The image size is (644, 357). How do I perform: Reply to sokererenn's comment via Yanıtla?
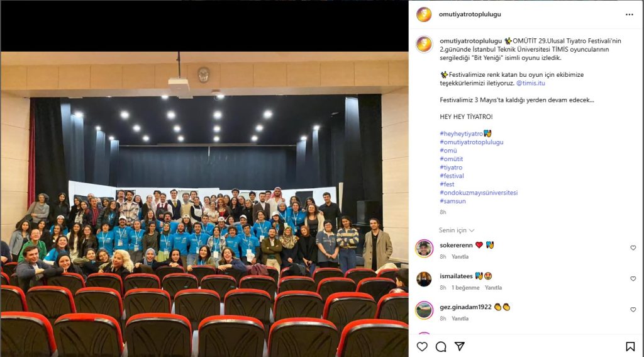point(460,257)
